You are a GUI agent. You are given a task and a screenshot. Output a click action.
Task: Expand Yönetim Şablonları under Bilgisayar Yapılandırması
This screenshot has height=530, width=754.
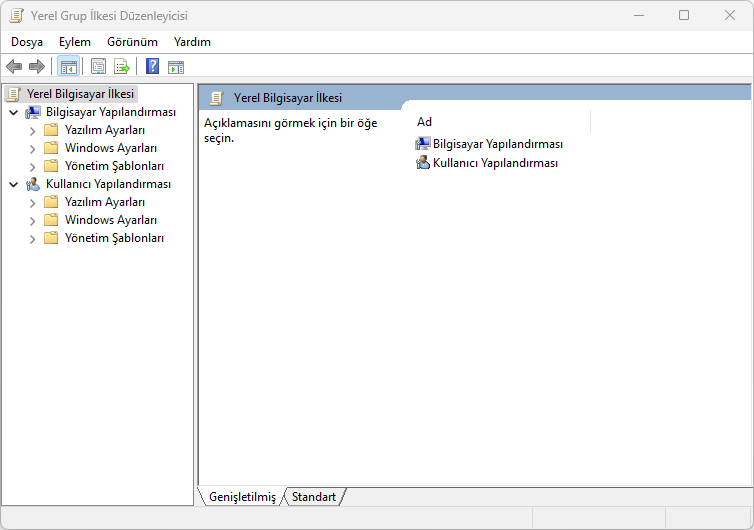32,166
